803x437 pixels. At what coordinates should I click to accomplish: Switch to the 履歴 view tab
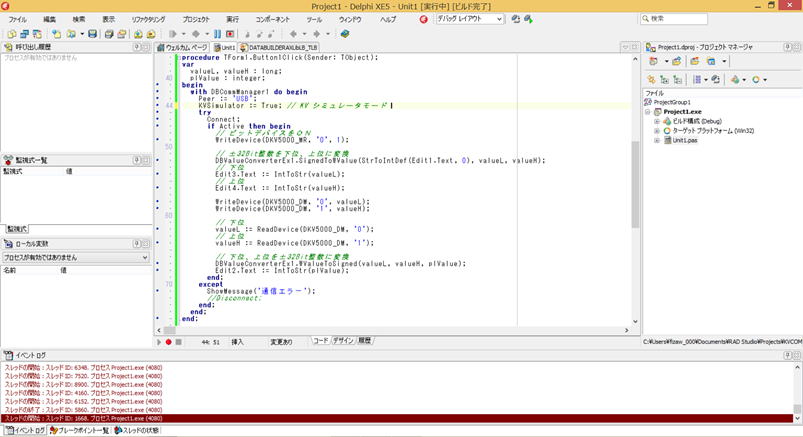pos(365,341)
